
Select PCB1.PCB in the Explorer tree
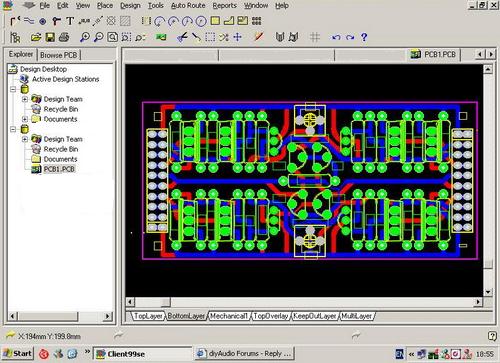[x=59, y=169]
